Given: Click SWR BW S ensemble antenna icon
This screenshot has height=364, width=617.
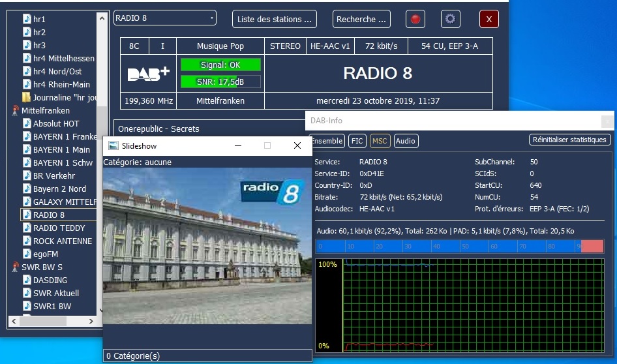Looking at the screenshot, I should 15,267.
